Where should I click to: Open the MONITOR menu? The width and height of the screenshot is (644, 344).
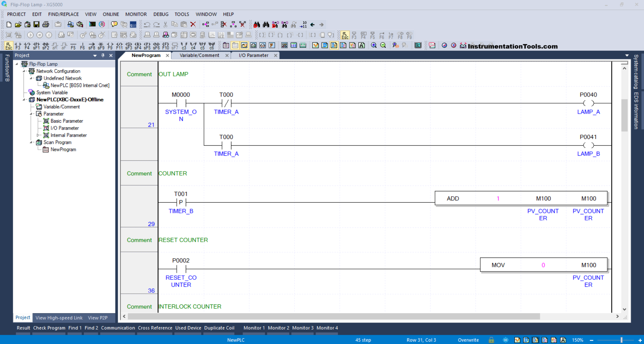click(x=136, y=14)
